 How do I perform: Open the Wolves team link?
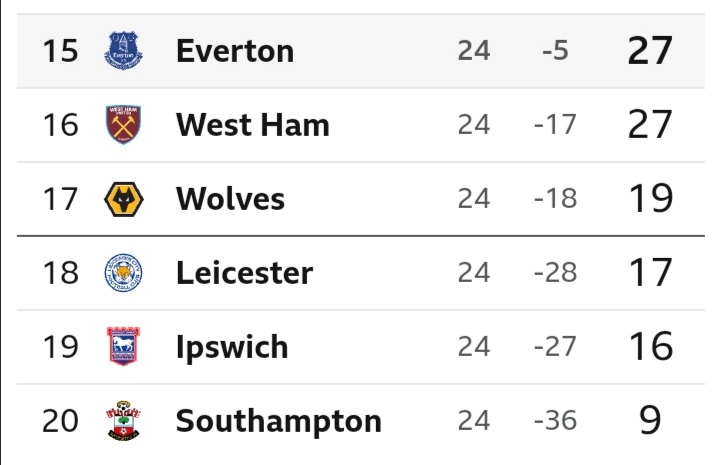(x=230, y=199)
